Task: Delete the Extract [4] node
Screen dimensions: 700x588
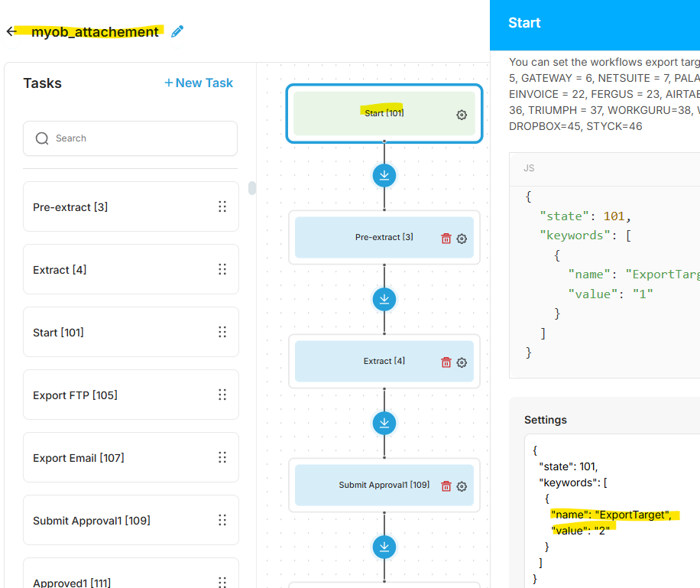Action: click(446, 362)
